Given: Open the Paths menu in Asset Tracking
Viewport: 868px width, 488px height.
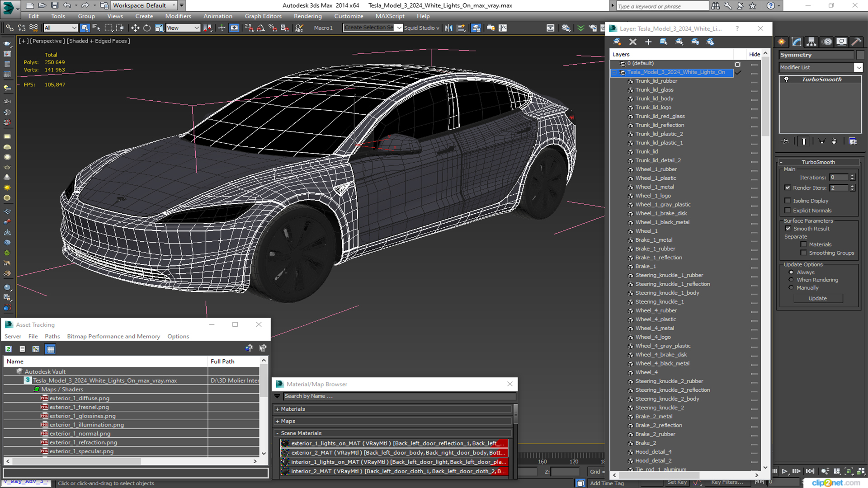Looking at the screenshot, I should coord(52,337).
